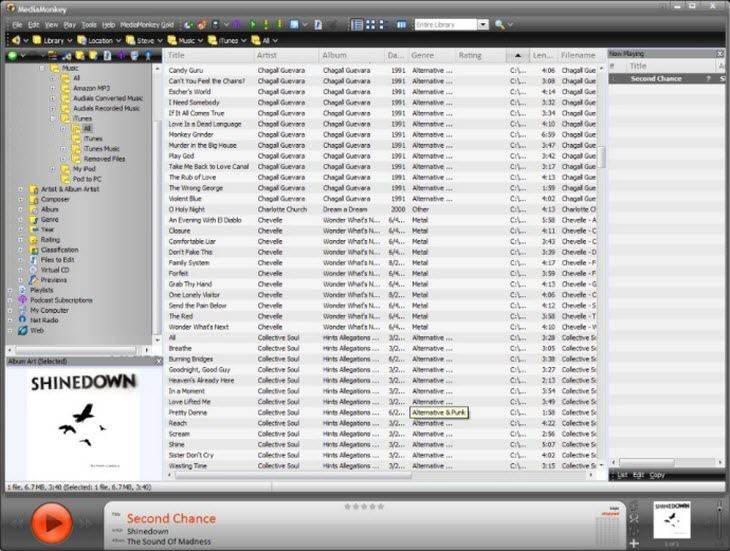Open the Music breadcrumb dropdown arrow
The width and height of the screenshot is (730, 551).
pos(201,41)
